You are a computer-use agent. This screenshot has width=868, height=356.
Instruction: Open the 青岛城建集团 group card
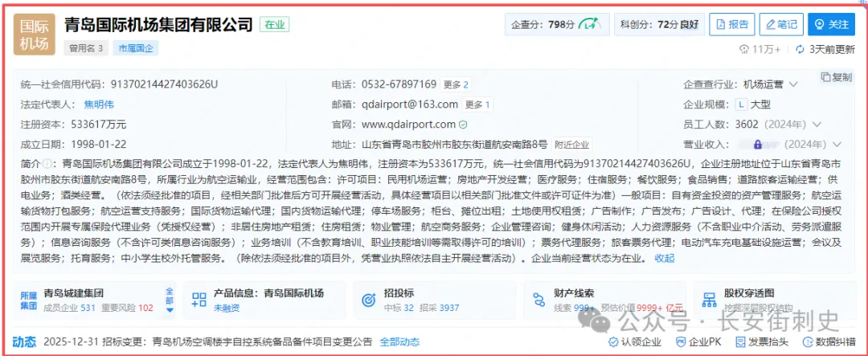(x=94, y=300)
